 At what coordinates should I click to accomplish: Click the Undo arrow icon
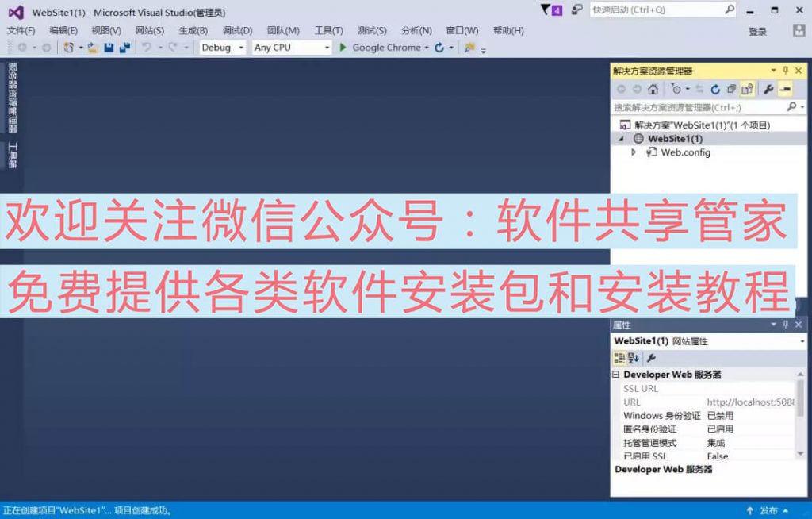(x=147, y=48)
